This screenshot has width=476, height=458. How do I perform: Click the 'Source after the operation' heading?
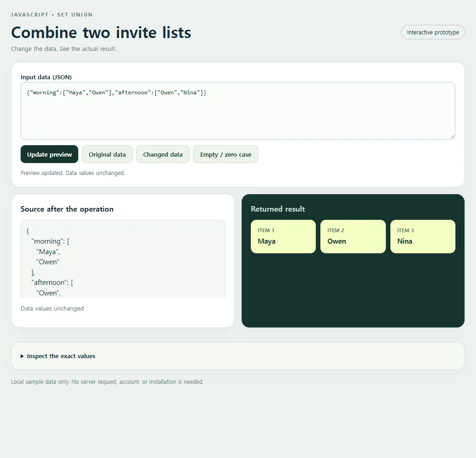click(x=67, y=209)
